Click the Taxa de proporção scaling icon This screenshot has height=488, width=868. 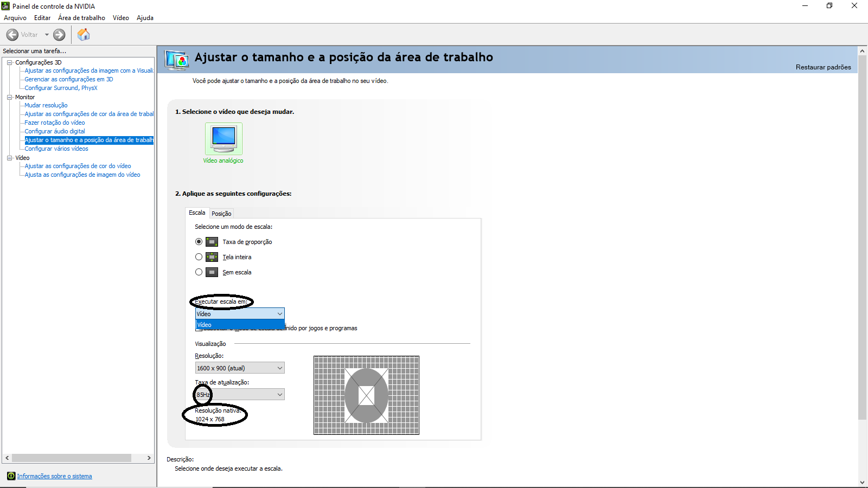pos(212,242)
